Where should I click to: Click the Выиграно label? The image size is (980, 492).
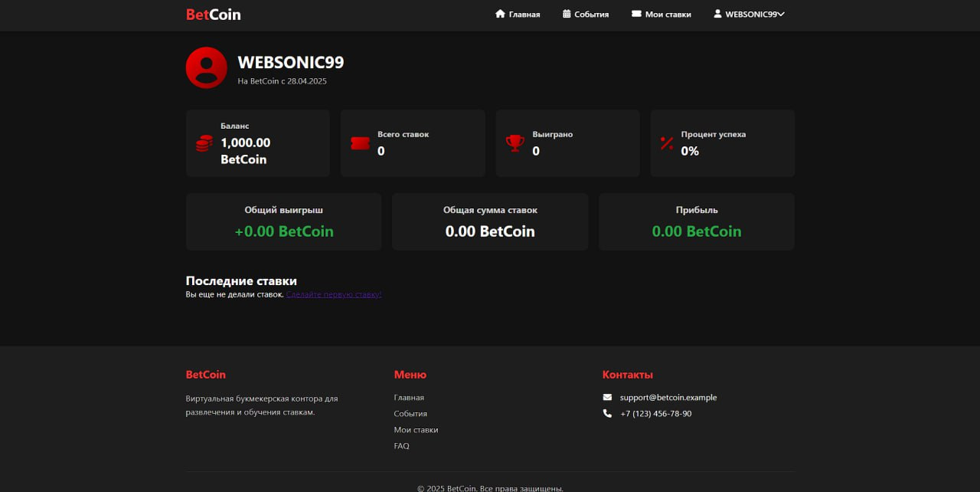pos(553,134)
